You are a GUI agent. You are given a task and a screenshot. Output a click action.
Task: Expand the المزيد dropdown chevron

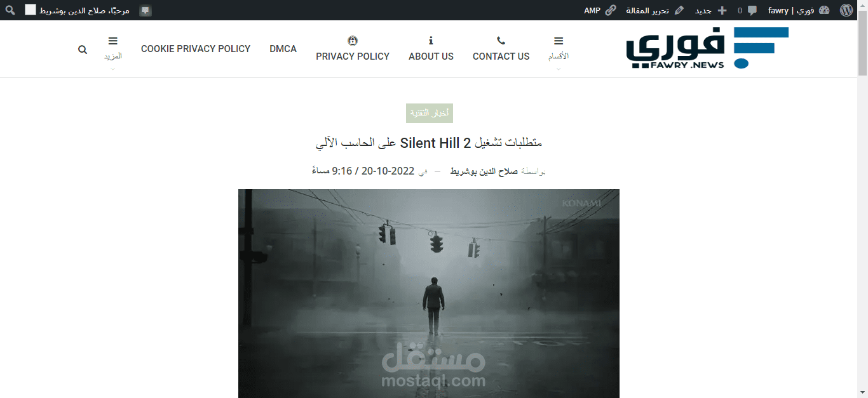coord(113,69)
